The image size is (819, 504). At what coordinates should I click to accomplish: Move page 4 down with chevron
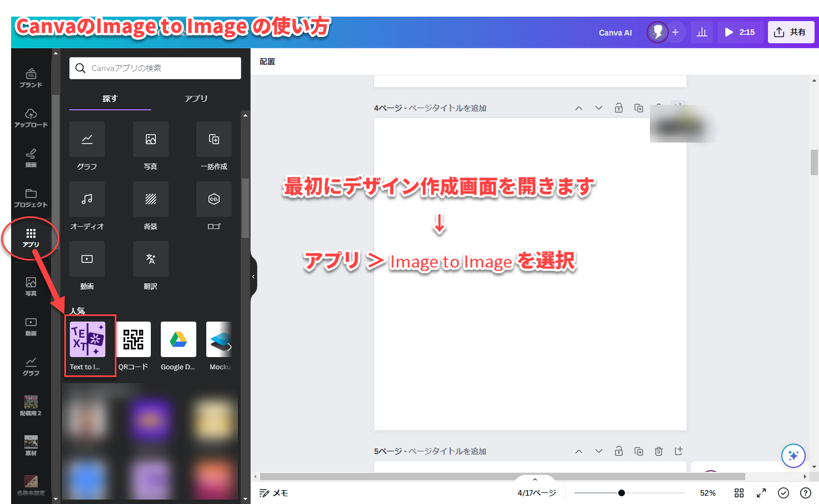(599, 108)
